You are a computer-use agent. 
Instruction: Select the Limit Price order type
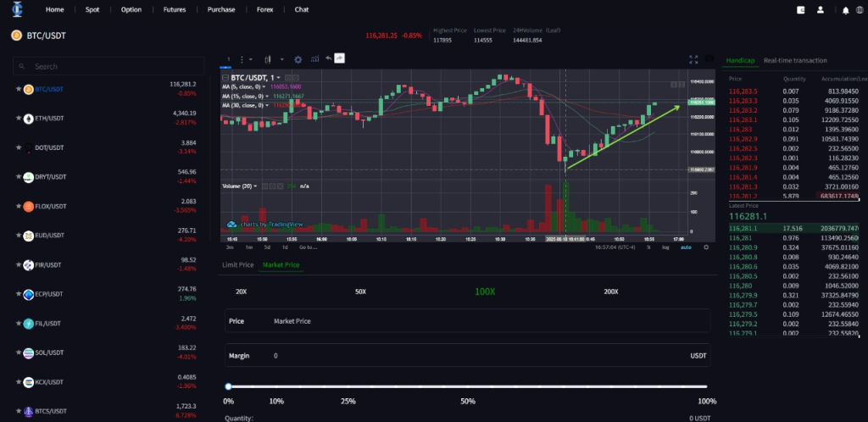(x=237, y=265)
